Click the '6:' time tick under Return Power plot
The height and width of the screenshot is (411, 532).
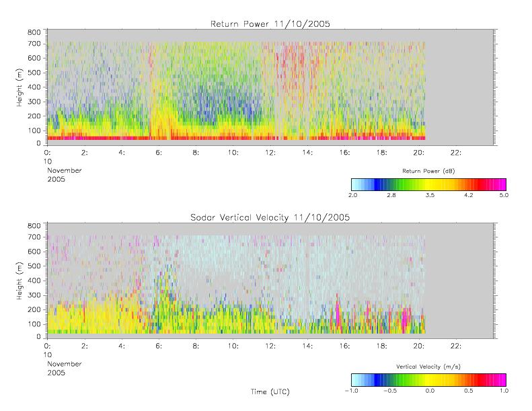(x=159, y=153)
